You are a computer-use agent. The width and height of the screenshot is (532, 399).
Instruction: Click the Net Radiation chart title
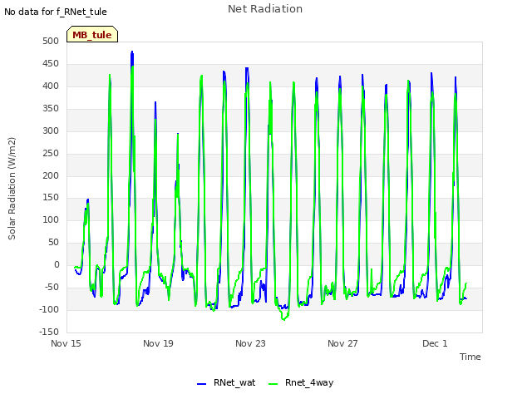(265, 9)
